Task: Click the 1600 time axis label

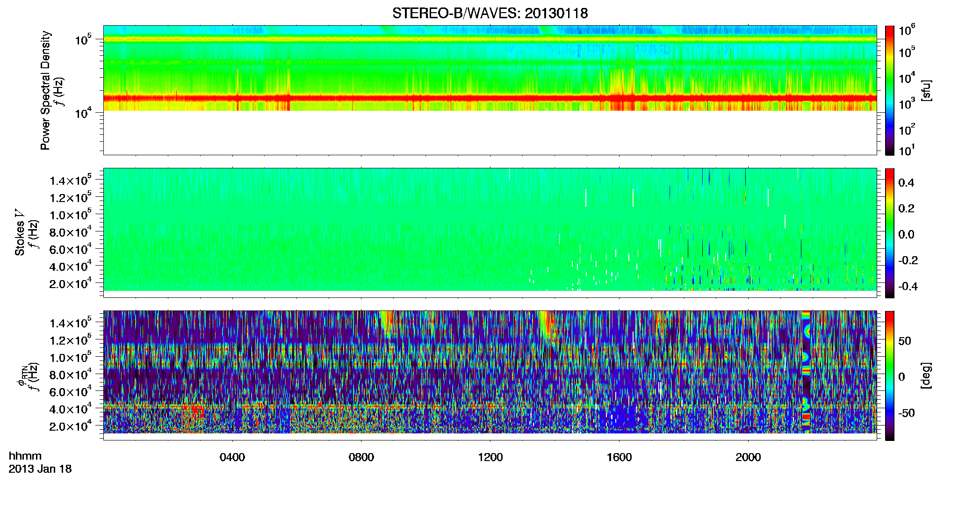Action: tap(620, 457)
